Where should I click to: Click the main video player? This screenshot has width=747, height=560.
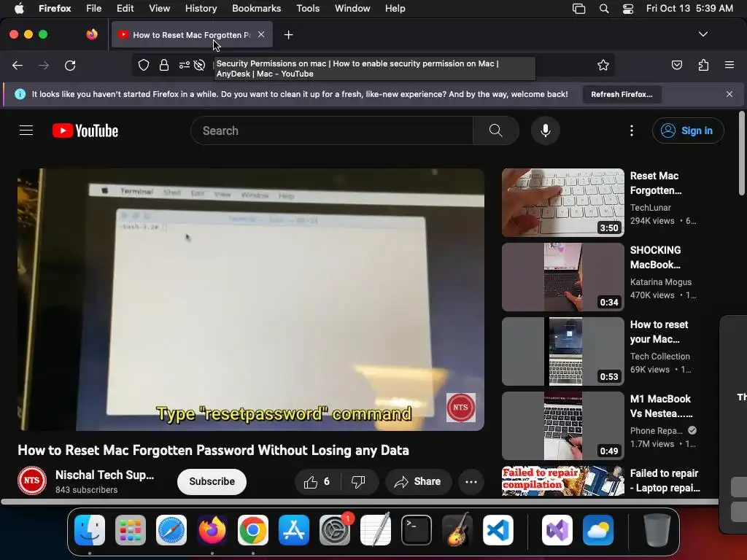[x=251, y=300]
